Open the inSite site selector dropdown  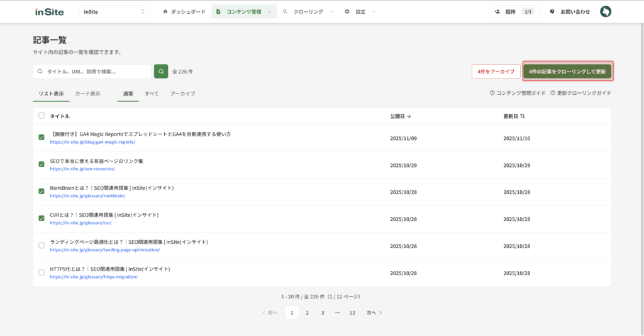(114, 11)
